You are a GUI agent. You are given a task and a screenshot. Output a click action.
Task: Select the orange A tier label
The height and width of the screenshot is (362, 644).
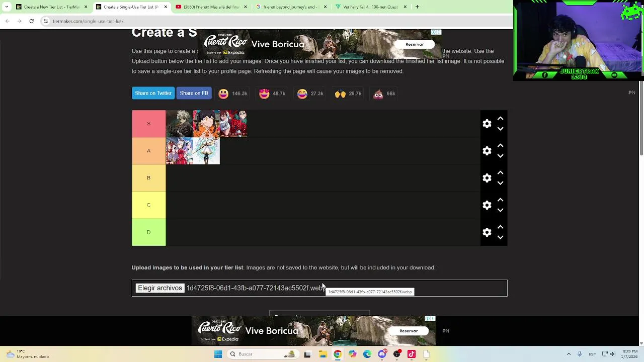[x=148, y=151]
